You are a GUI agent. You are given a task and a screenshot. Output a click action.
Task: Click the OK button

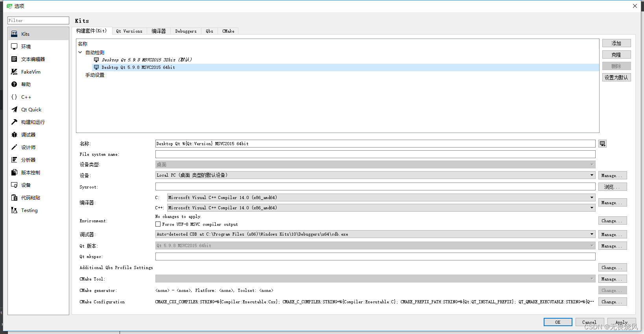click(558, 322)
